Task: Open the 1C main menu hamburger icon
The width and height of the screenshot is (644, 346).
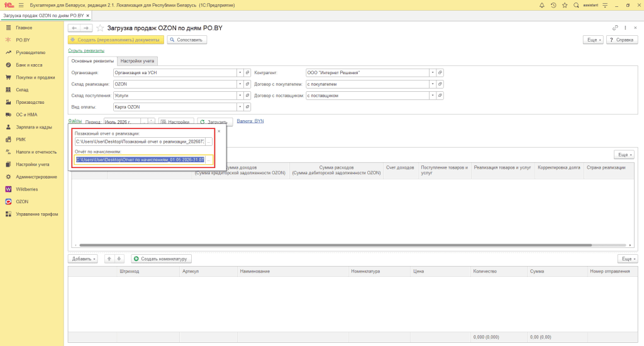Action: (x=21, y=5)
